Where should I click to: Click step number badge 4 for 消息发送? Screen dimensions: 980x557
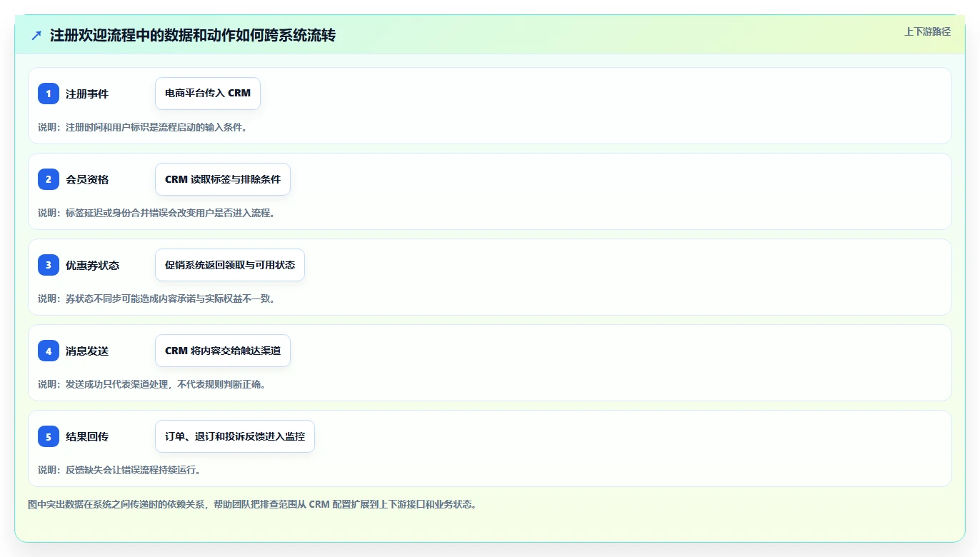pyautogui.click(x=49, y=351)
